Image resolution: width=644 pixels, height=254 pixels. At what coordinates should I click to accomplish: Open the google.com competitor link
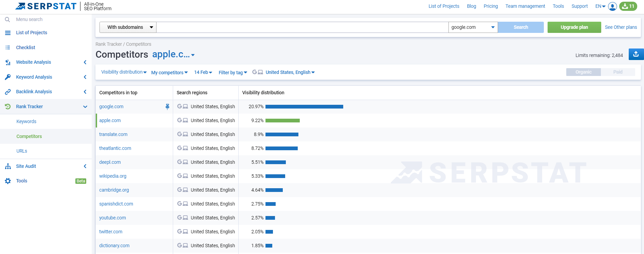(x=111, y=106)
